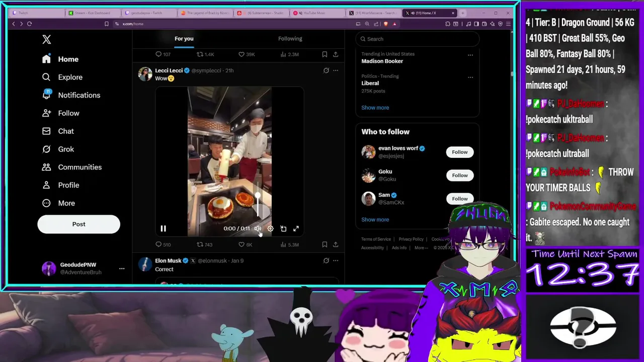The image size is (644, 362).
Task: Follow Goku
Action: coord(459,175)
